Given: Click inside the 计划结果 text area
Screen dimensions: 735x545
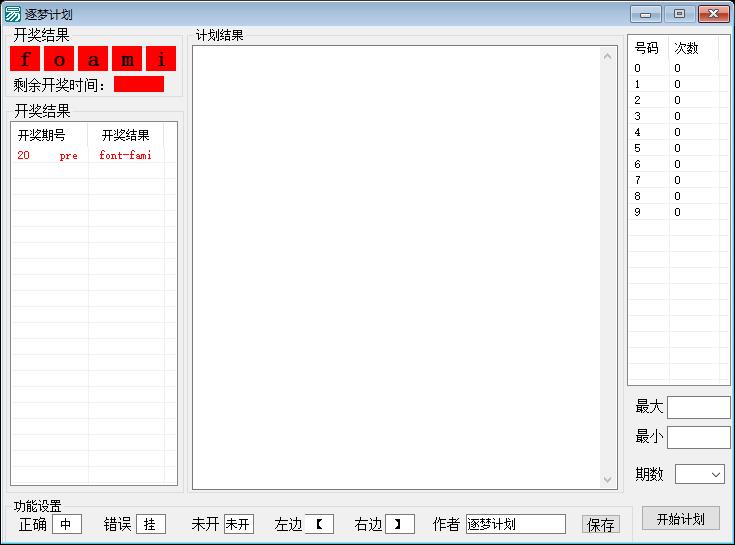Looking at the screenshot, I should point(396,267).
